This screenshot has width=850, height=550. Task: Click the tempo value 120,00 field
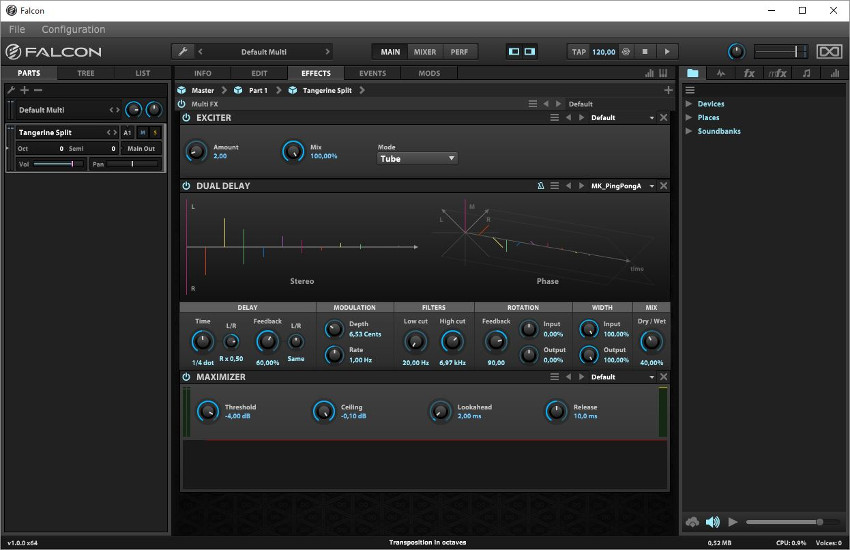(603, 52)
